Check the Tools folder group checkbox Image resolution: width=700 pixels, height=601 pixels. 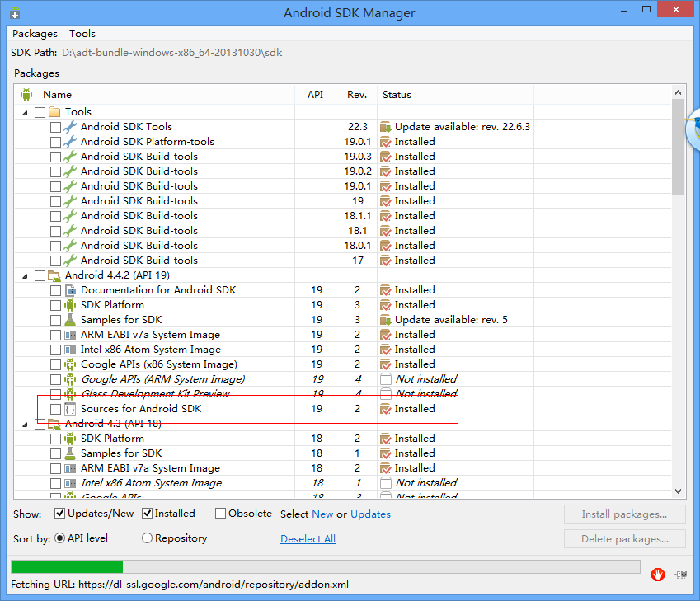click(x=40, y=112)
